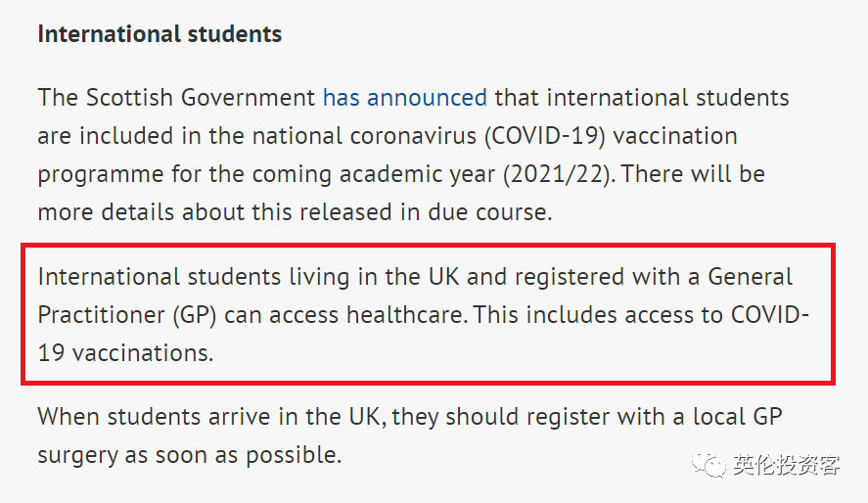Click "Practitioner (GP)" in the highlighted paragraph
This screenshot has height=503, width=868.
coord(127,315)
